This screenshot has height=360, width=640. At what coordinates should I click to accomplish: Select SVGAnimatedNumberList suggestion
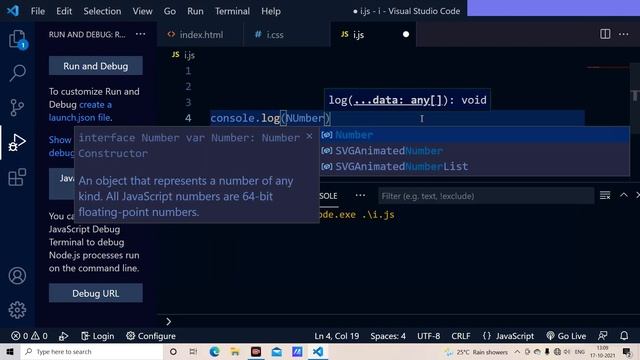click(474, 167)
